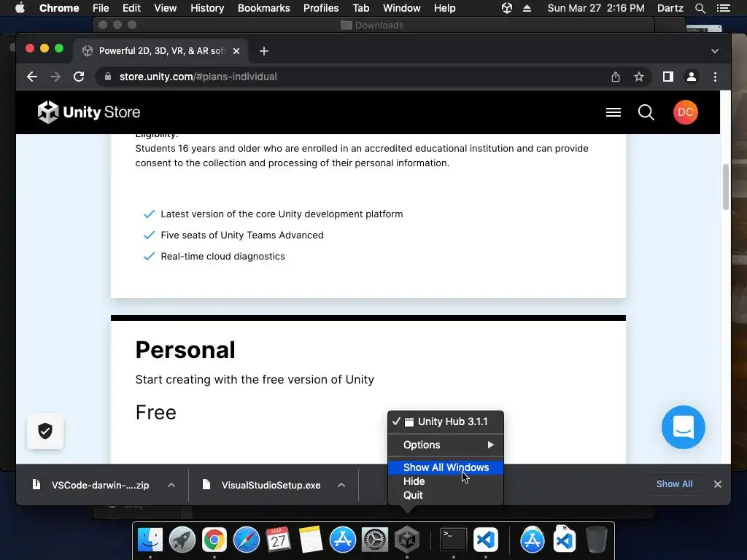
Task: Select Unity Hub 3.1.1 window entry
Action: pyautogui.click(x=446, y=421)
